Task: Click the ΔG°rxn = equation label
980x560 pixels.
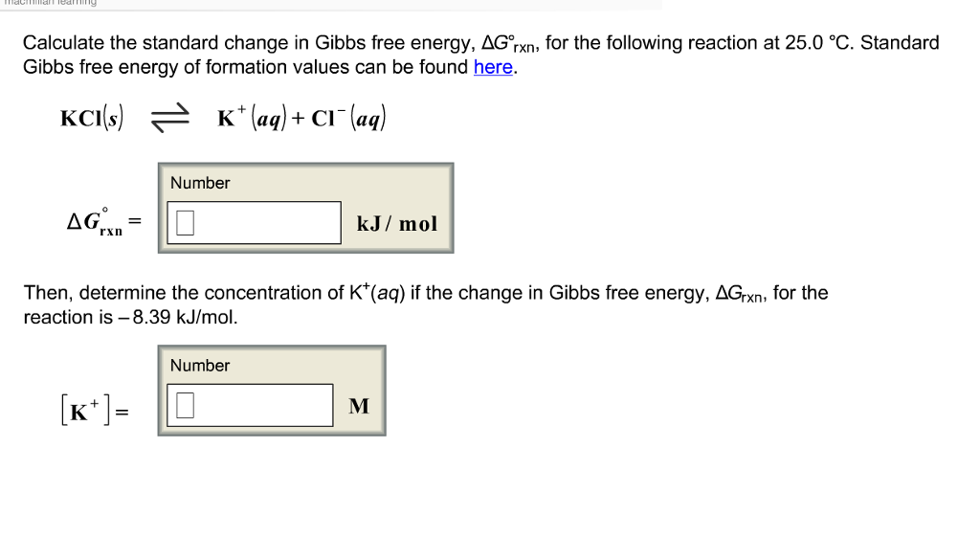Action: (x=104, y=222)
